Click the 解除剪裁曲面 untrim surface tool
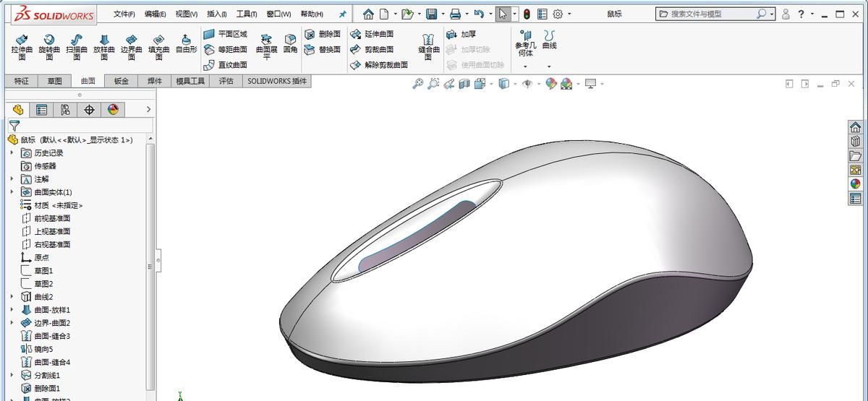Viewport: 868px width, 401px height. click(379, 64)
